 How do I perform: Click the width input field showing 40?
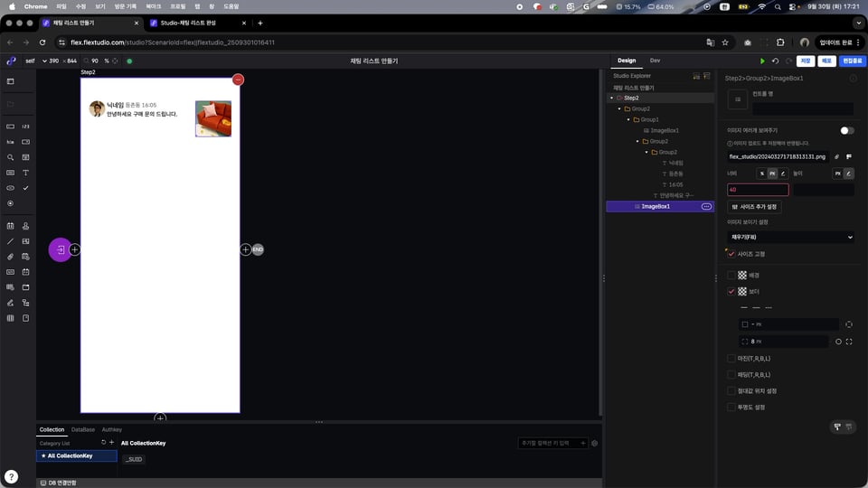(758, 190)
